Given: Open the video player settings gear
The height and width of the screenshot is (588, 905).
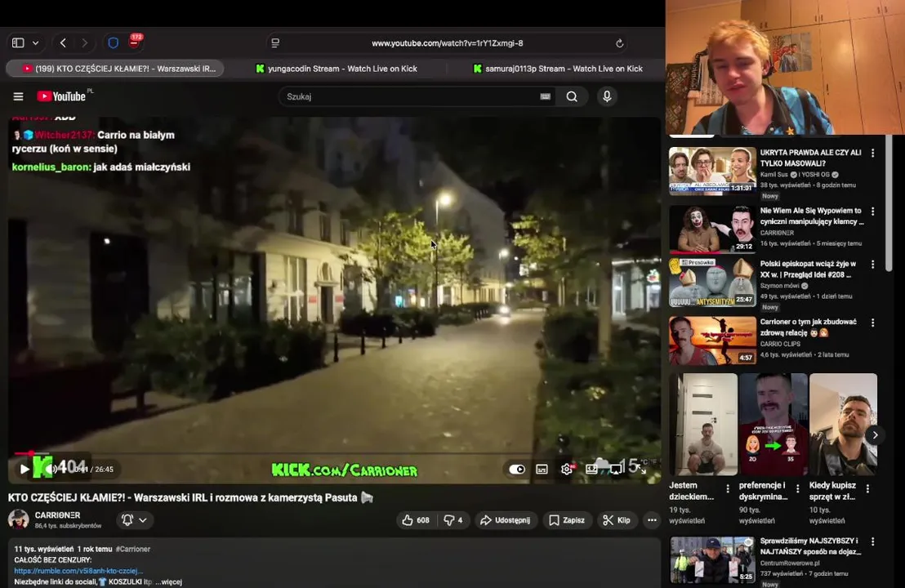Looking at the screenshot, I should point(567,469).
